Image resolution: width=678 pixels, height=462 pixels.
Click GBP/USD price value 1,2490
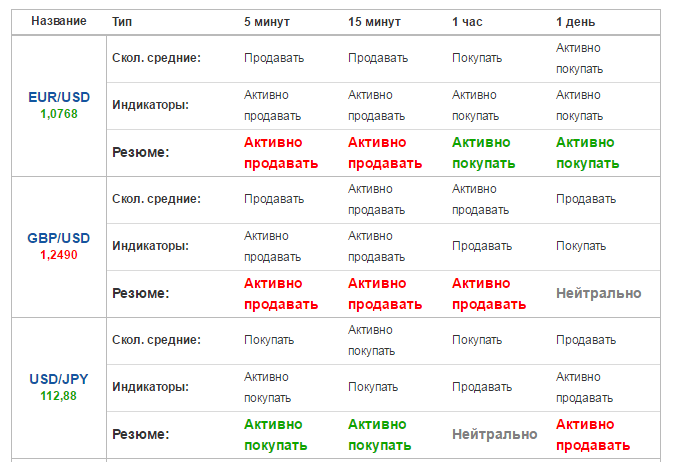coord(59,255)
